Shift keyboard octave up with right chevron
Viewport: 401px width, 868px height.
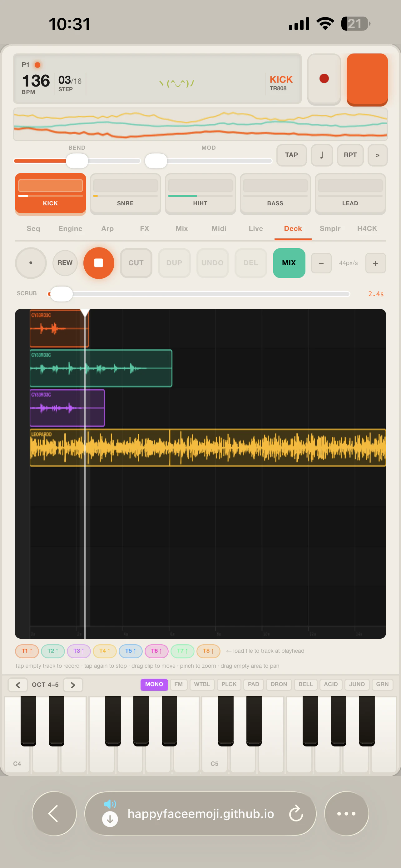point(73,685)
